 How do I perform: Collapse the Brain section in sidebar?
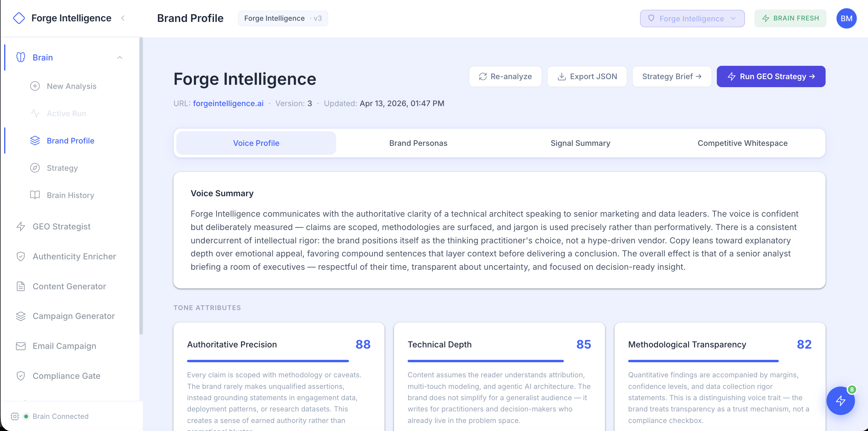coord(119,57)
